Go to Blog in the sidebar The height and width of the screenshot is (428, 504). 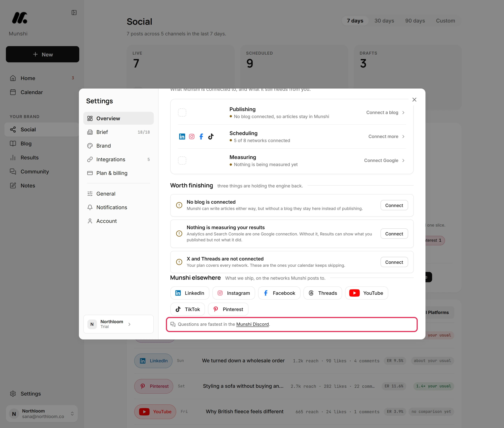point(42,143)
